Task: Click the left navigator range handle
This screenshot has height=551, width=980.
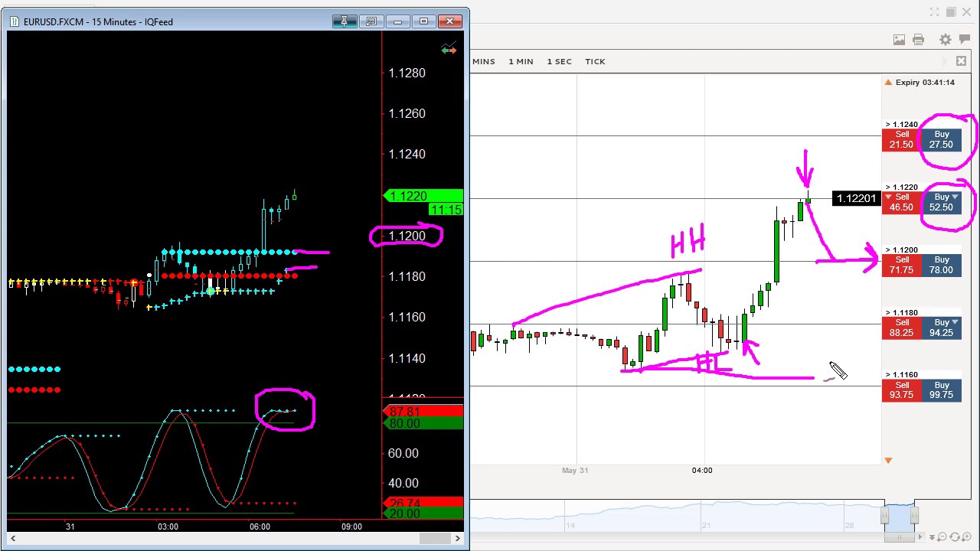Action: pyautogui.click(x=884, y=517)
